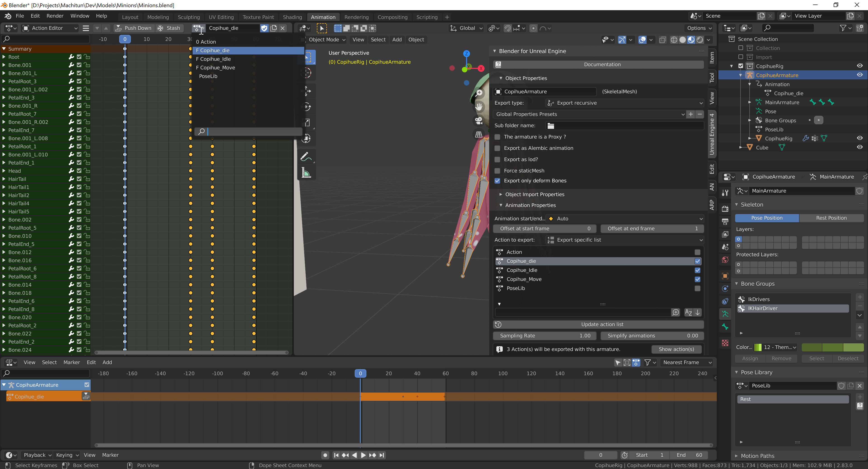Uncheck Copihue_Idle in the action export list
The height and width of the screenshot is (469, 868).
click(697, 270)
